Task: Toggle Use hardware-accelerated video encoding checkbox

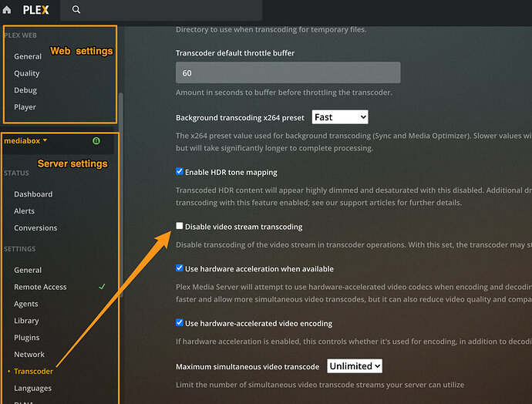Action: point(180,322)
